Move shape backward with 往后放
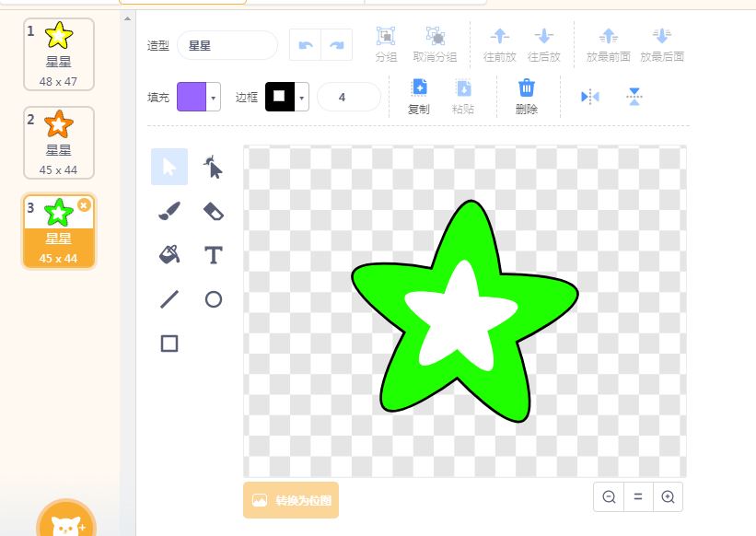The width and height of the screenshot is (756, 536). pos(544,44)
